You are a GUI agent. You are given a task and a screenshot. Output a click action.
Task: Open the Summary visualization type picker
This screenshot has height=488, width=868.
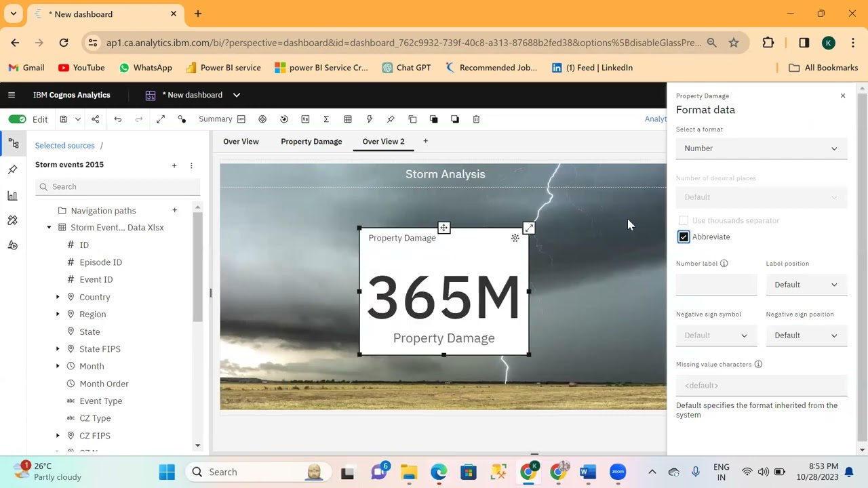tap(222, 119)
